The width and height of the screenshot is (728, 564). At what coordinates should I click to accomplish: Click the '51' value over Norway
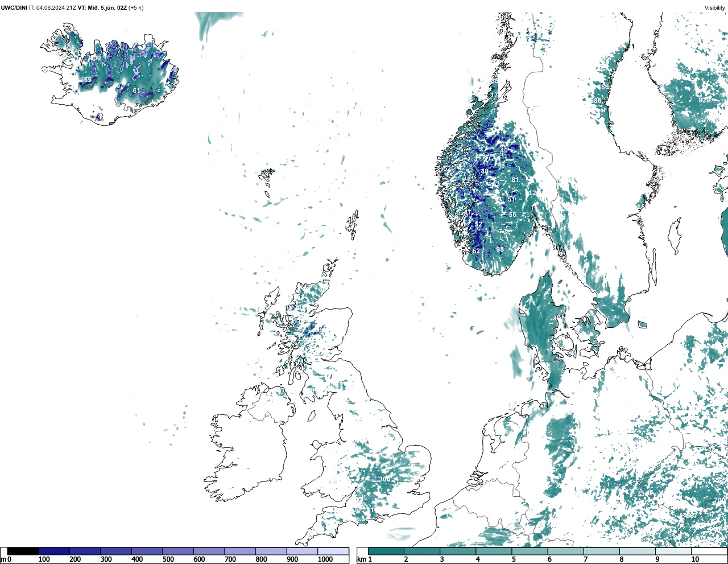512,199
